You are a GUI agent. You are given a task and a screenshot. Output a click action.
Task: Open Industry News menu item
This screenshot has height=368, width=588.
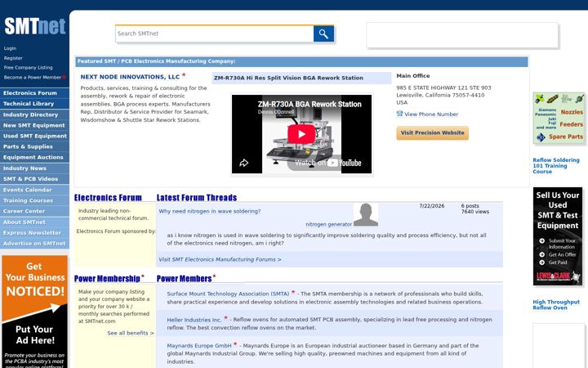34,168
